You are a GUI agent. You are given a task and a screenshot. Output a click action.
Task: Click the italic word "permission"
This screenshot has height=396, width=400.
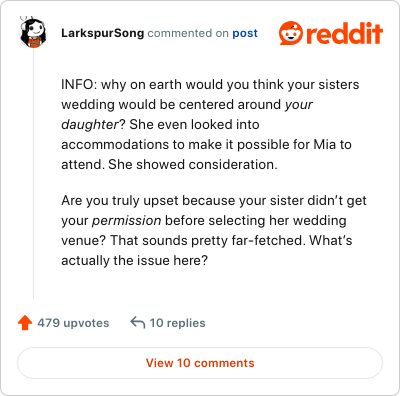pos(127,221)
